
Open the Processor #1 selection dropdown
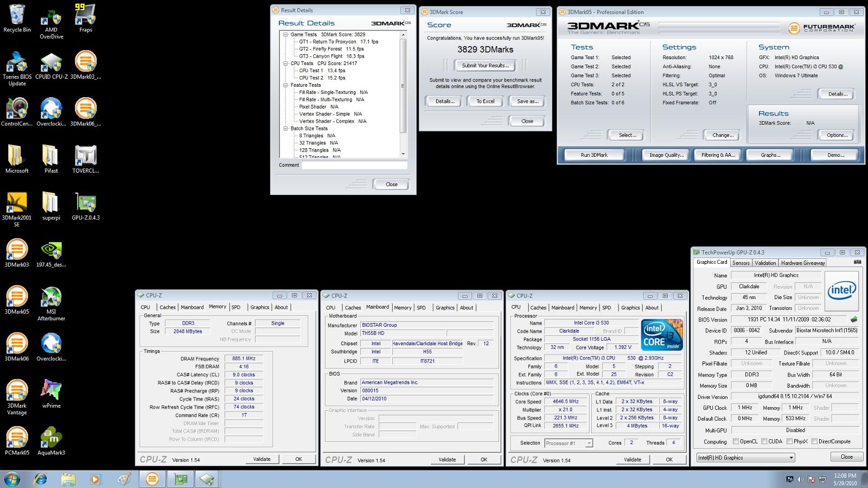tap(569, 443)
